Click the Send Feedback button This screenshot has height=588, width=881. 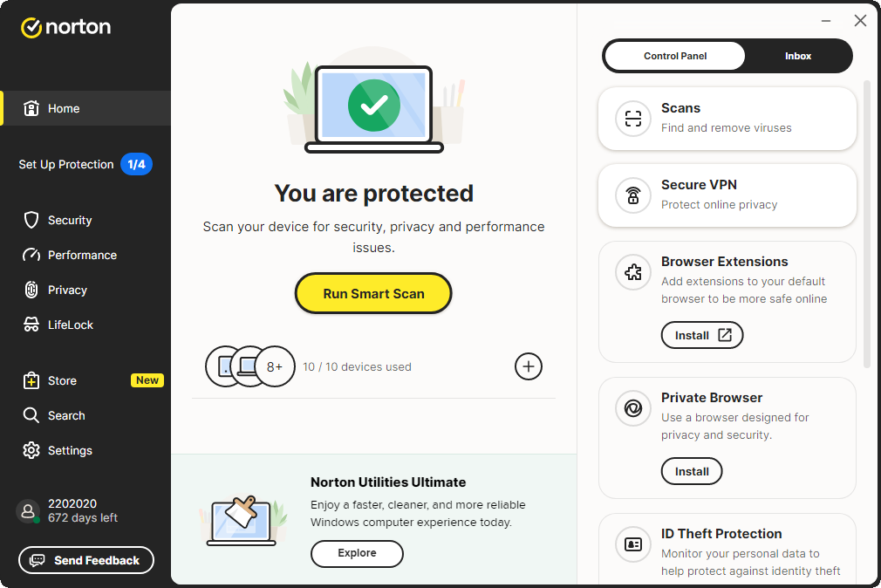pyautogui.click(x=86, y=560)
